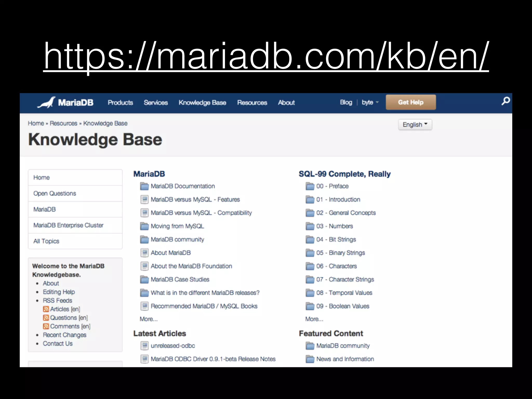Click the SQL-99 Complete, Really heading
Image resolution: width=532 pixels, height=399 pixels.
pyautogui.click(x=344, y=174)
